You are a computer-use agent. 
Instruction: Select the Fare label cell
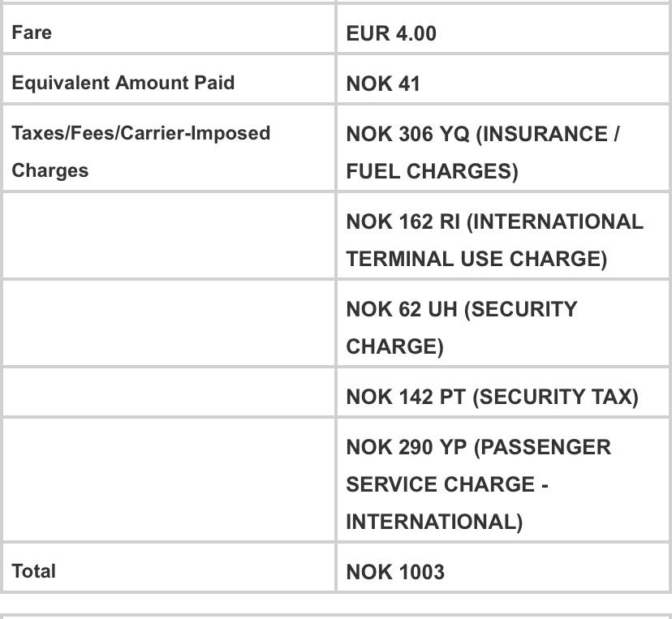click(x=169, y=29)
